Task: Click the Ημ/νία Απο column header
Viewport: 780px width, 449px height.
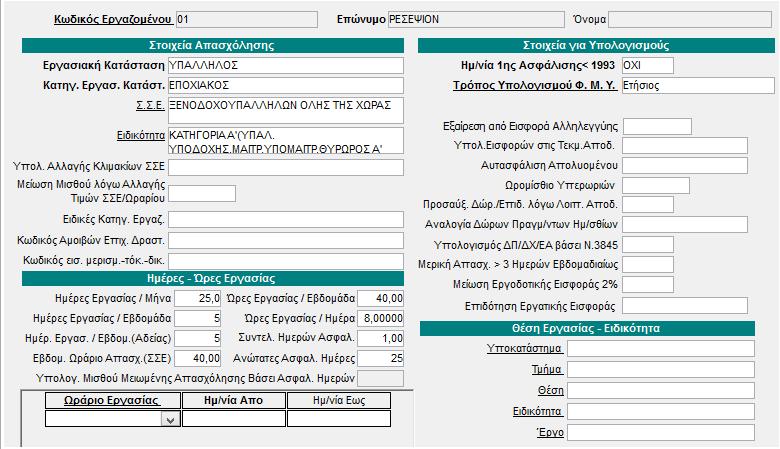Action: (x=234, y=400)
